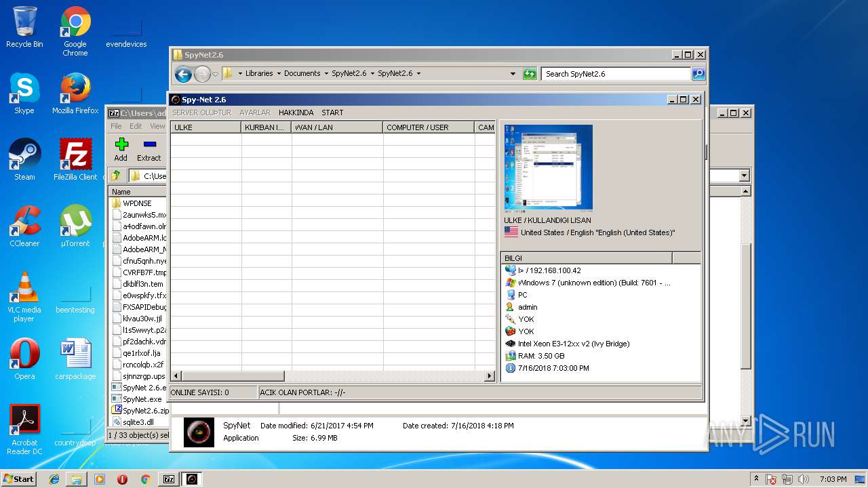Click Spy-Net horizontal scrollbar right arrow

tap(490, 375)
